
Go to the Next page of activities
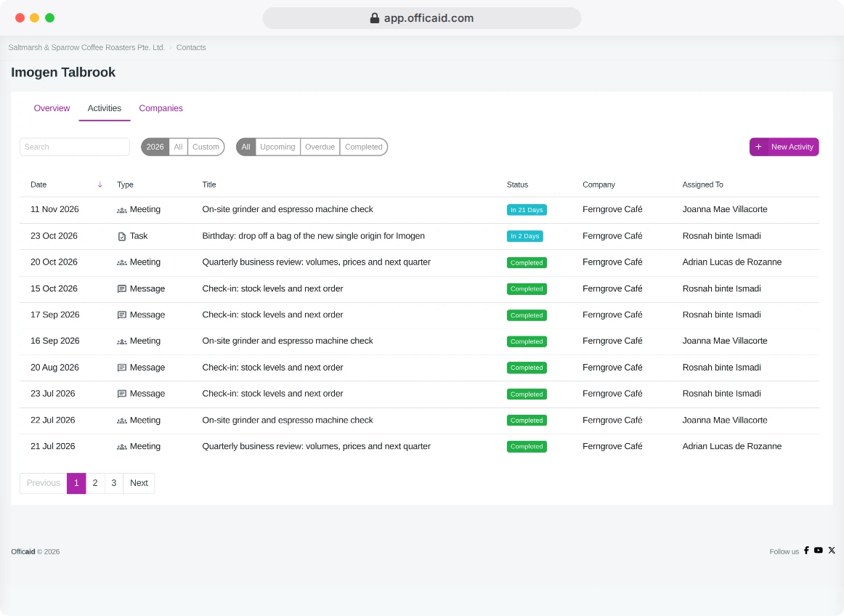tap(139, 483)
